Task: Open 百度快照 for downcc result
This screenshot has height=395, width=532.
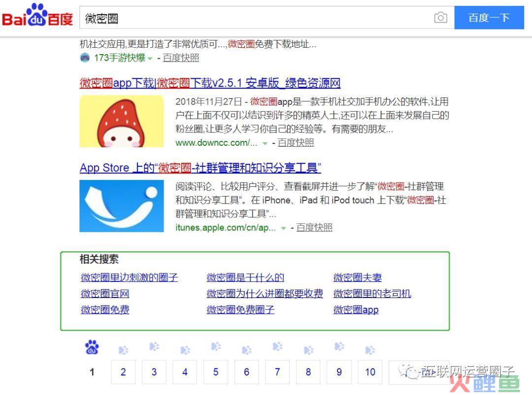Action: 296,142
